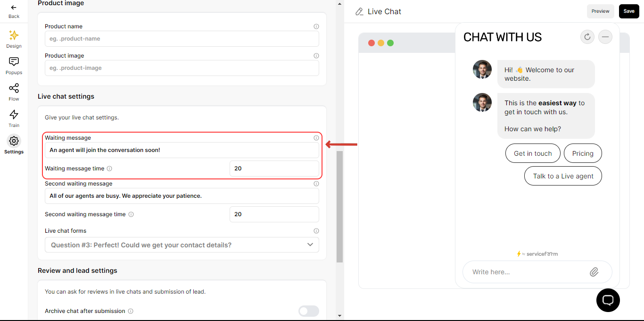Select the Settings tab in sidebar
644x321 pixels.
(14, 145)
